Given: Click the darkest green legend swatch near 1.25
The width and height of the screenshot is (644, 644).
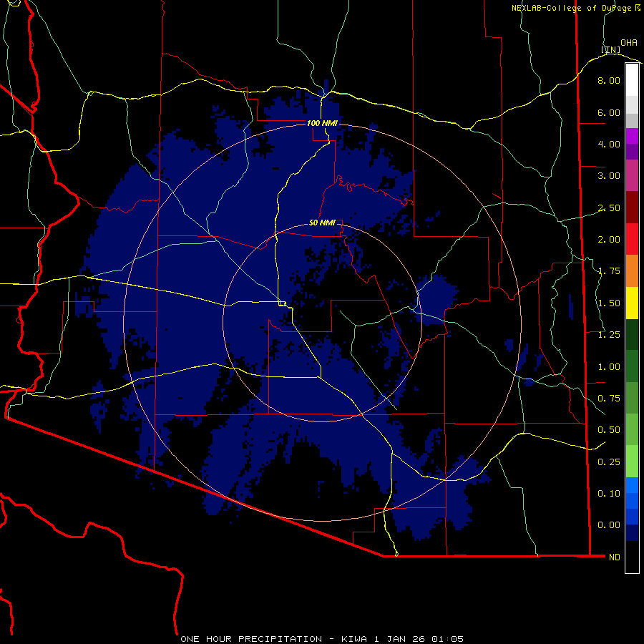Looking at the screenshot, I should (x=632, y=334).
